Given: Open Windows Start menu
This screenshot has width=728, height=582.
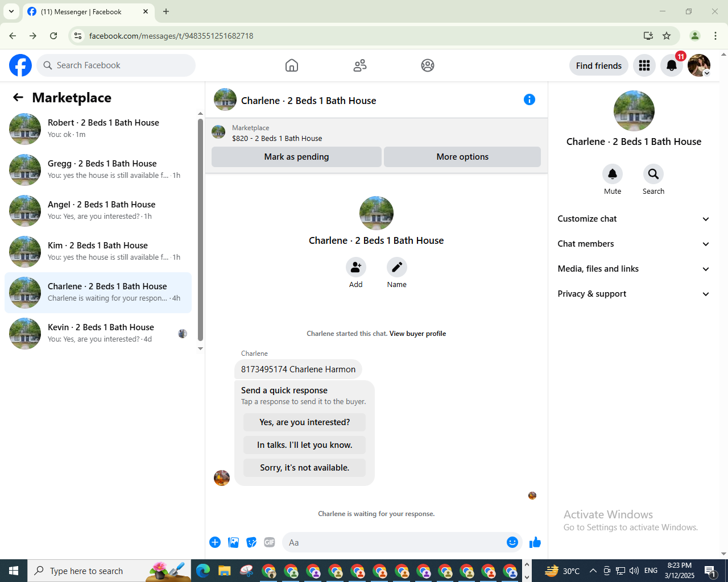Looking at the screenshot, I should [x=14, y=571].
